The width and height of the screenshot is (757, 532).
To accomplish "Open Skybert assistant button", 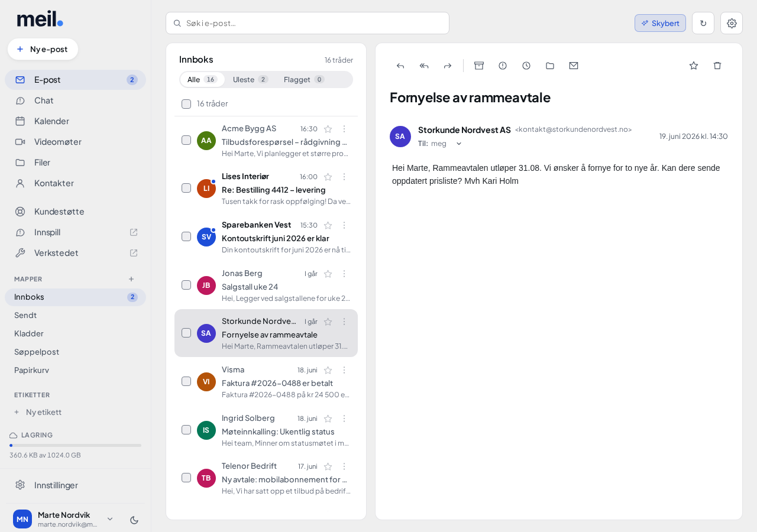I will point(660,23).
